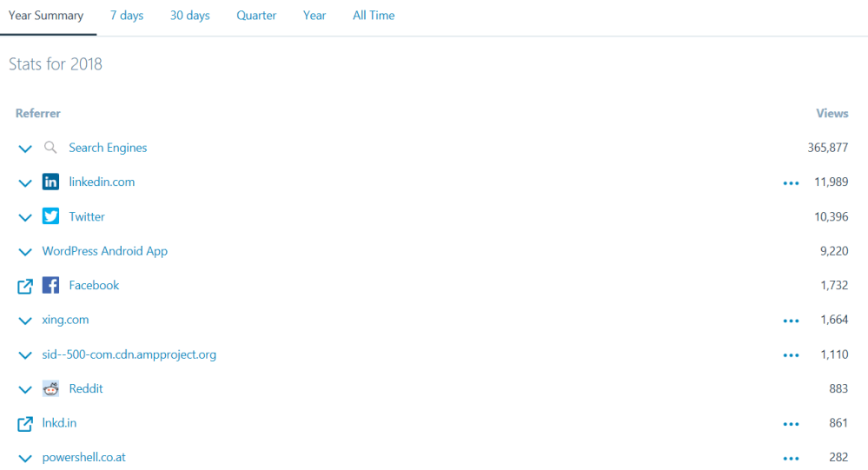
Task: Click the three-dot menu for powershell.co.at
Action: tap(791, 459)
